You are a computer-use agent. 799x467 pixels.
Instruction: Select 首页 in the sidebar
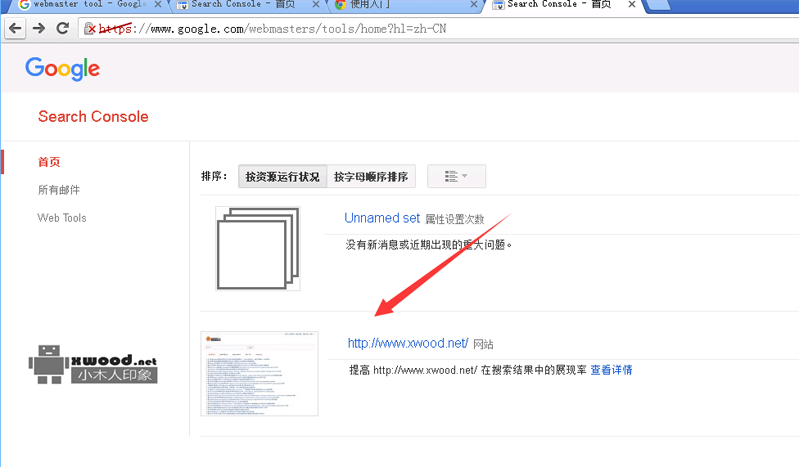tap(49, 162)
